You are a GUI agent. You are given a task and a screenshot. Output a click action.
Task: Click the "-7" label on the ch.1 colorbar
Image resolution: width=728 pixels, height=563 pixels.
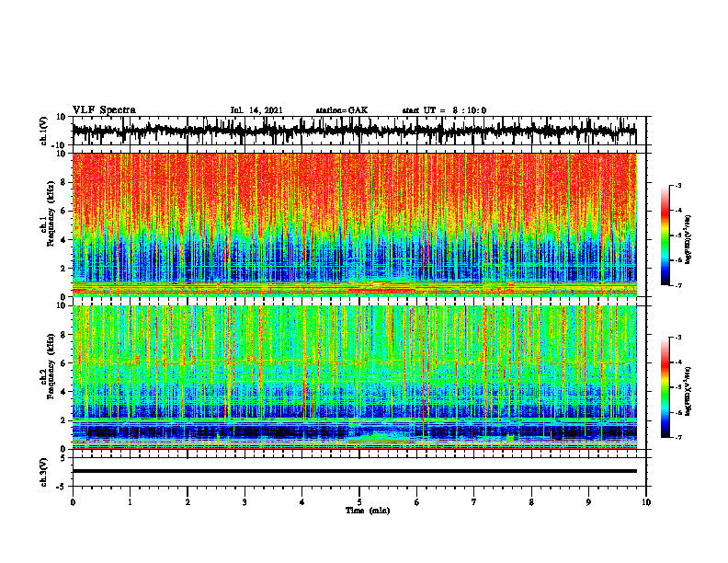[678, 285]
